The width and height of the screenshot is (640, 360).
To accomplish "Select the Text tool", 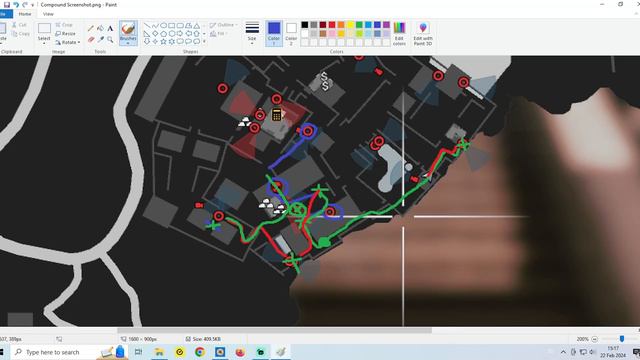I will pyautogui.click(x=110, y=28).
